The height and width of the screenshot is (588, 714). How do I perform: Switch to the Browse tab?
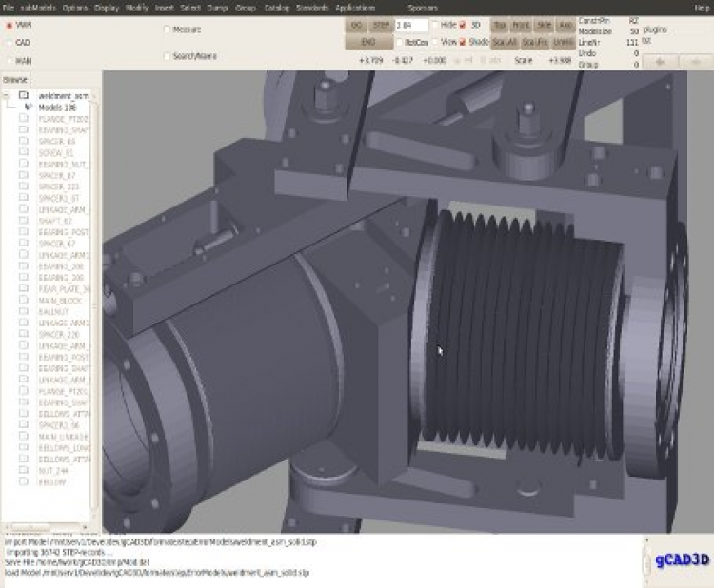[x=14, y=79]
